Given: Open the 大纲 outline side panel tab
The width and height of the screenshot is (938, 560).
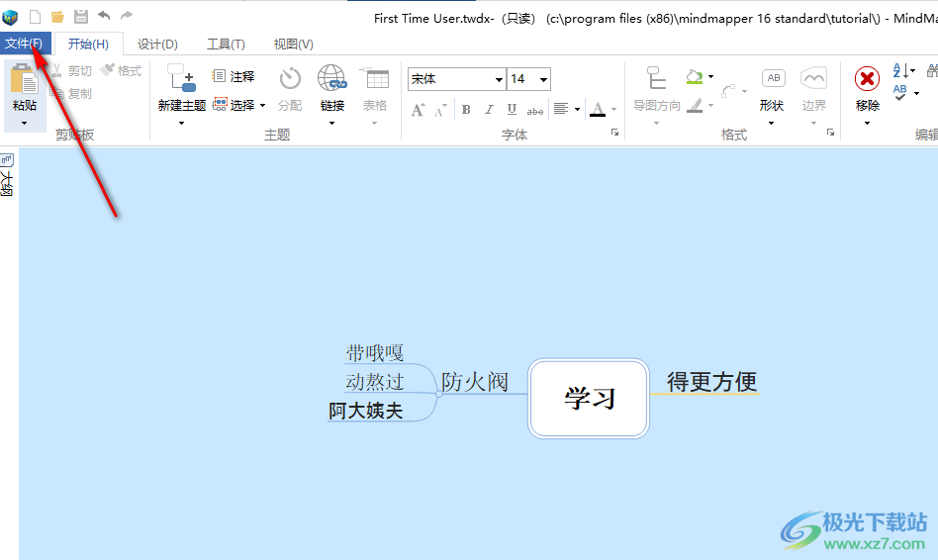Looking at the screenshot, I should (7, 175).
